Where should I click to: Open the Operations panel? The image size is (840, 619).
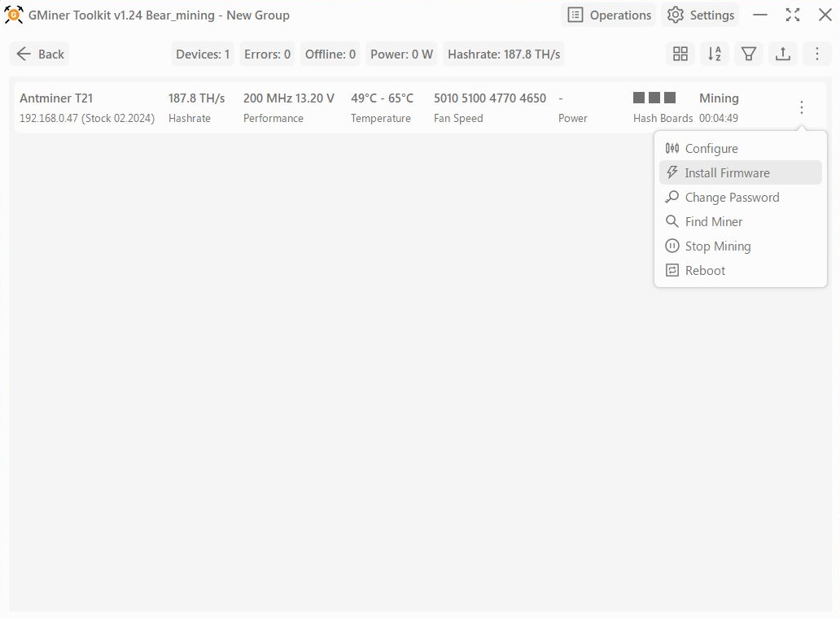coord(609,15)
